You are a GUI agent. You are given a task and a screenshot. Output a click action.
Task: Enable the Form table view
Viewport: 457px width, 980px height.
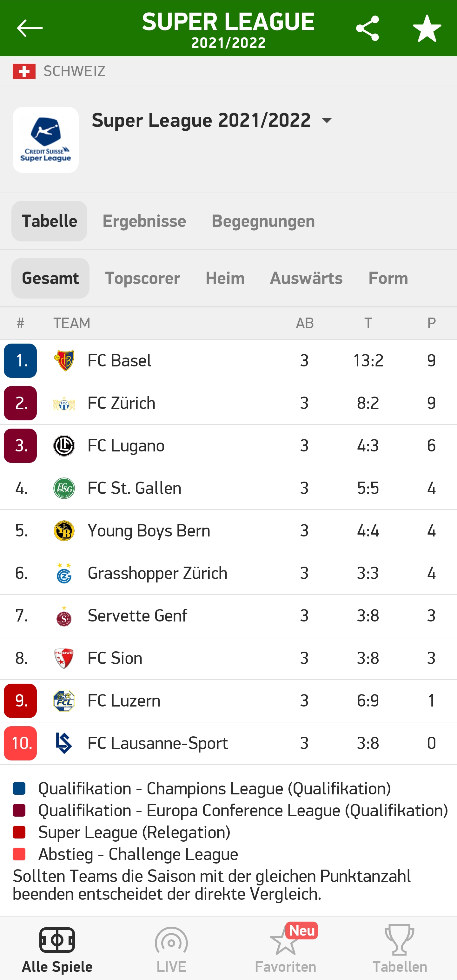pyautogui.click(x=388, y=278)
